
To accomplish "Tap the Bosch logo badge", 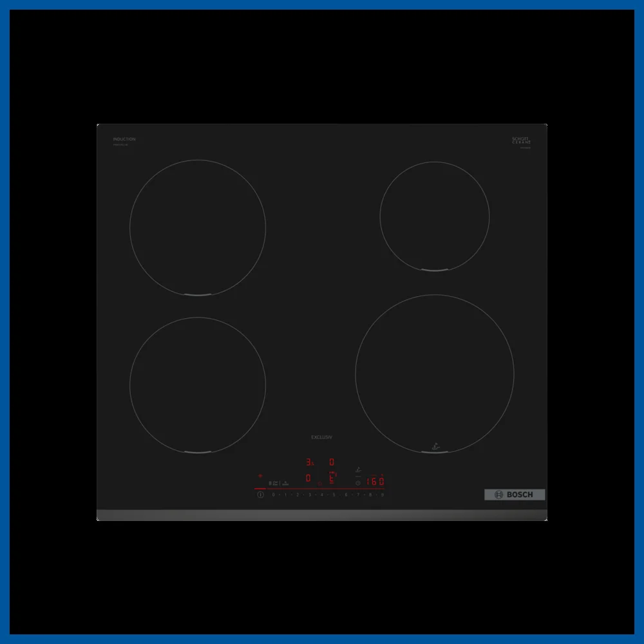I will coord(515,495).
